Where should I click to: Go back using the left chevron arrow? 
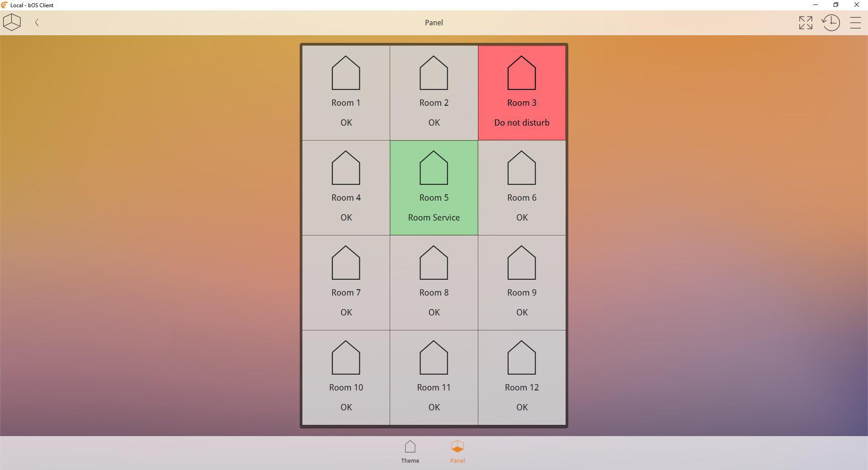(37, 22)
